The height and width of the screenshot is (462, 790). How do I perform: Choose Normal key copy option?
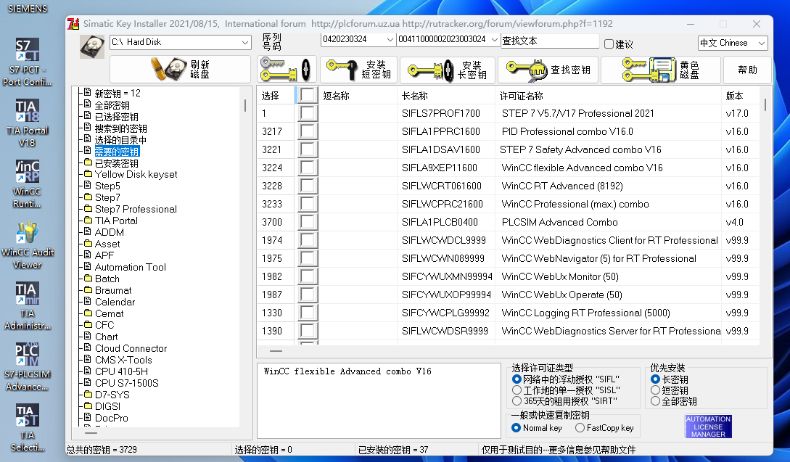point(516,428)
